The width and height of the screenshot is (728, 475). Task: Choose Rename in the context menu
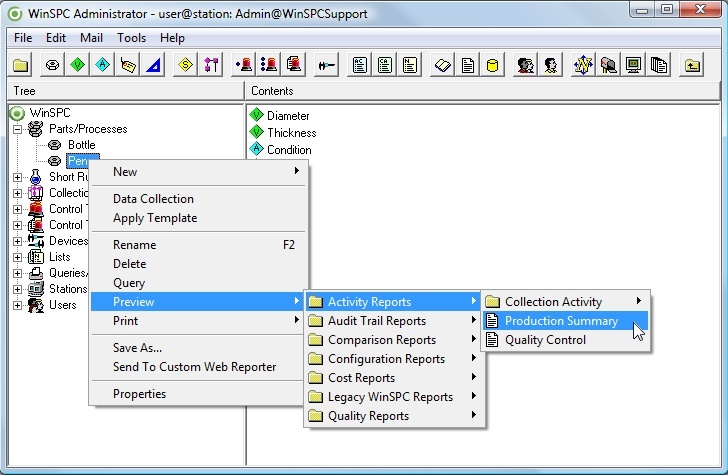pyautogui.click(x=198, y=245)
